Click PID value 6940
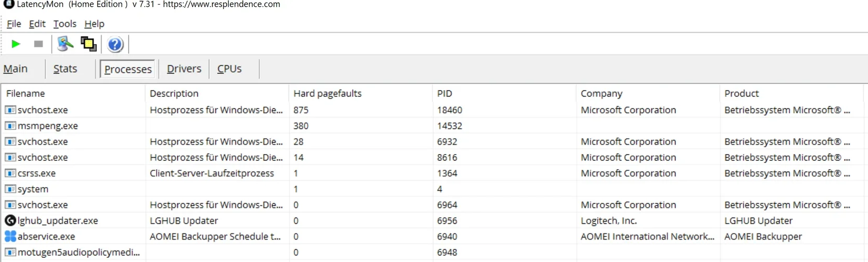 click(447, 236)
